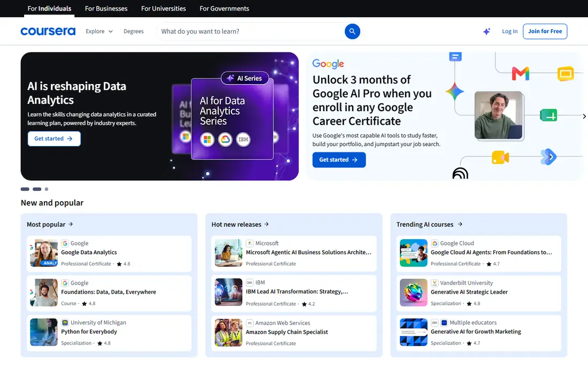Select third carousel indicator dot
The height and width of the screenshot is (368, 588).
point(47,189)
